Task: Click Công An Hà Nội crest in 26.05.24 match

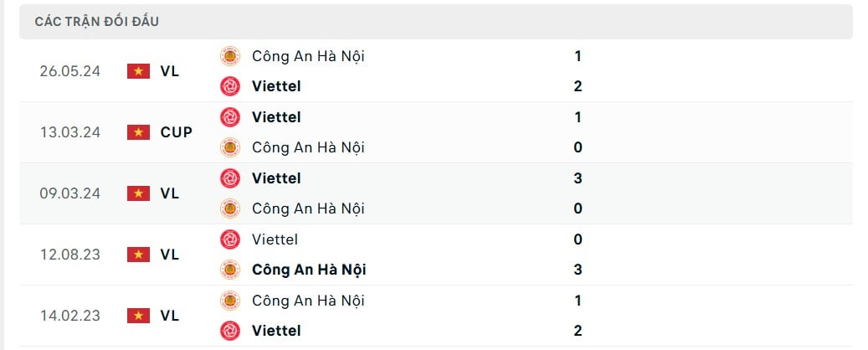Action: (x=229, y=56)
